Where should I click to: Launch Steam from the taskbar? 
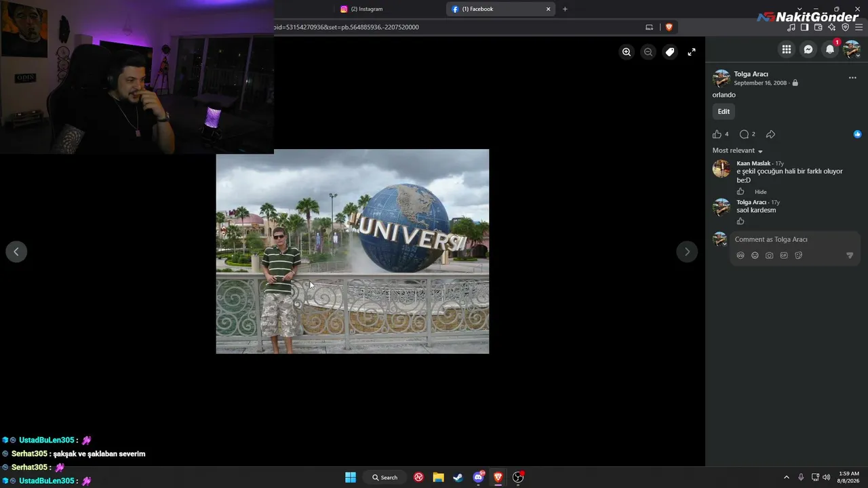coord(458,477)
